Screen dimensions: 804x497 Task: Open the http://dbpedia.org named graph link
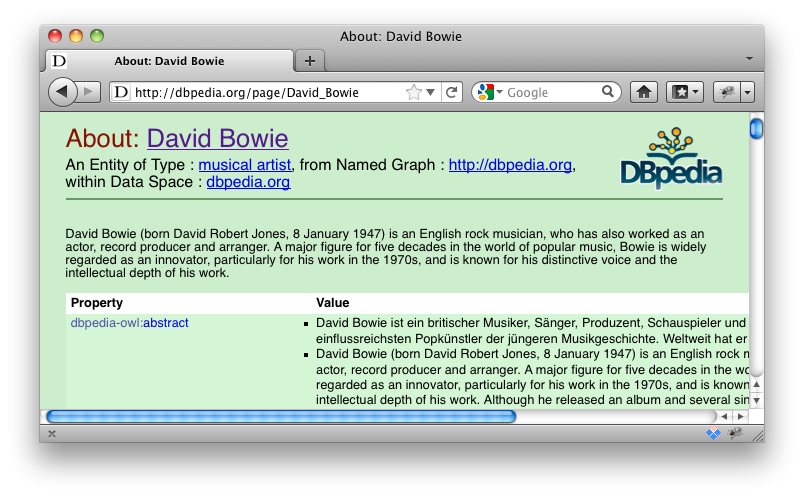click(x=510, y=165)
